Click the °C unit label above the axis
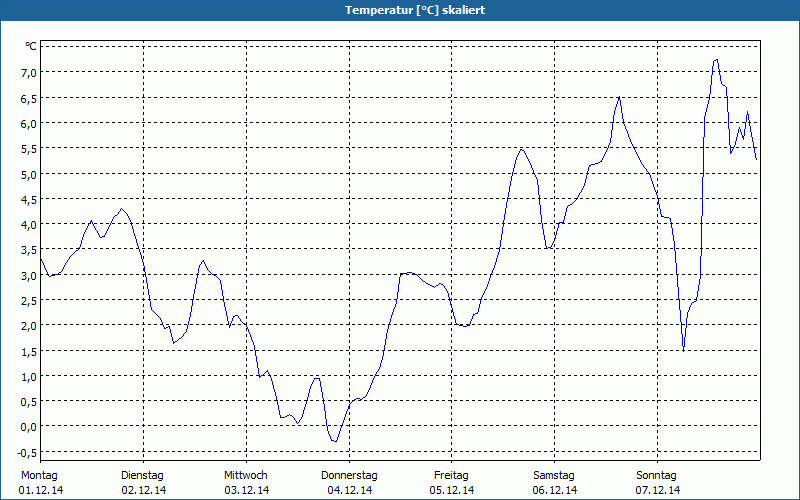This screenshot has width=800, height=500. click(x=31, y=46)
